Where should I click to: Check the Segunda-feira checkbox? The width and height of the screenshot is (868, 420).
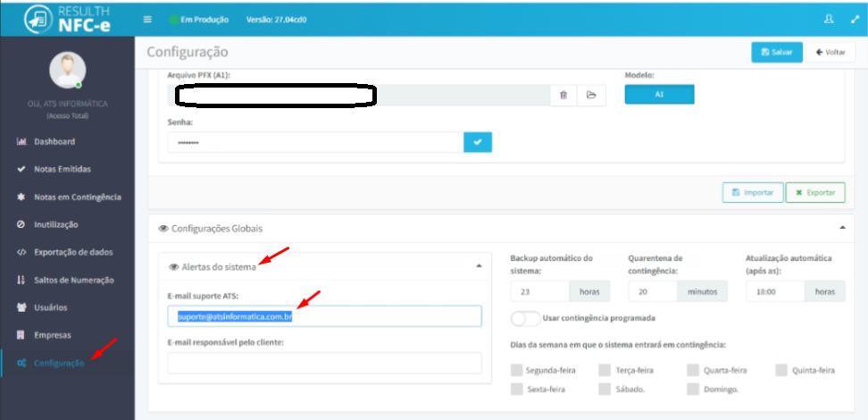(x=516, y=370)
